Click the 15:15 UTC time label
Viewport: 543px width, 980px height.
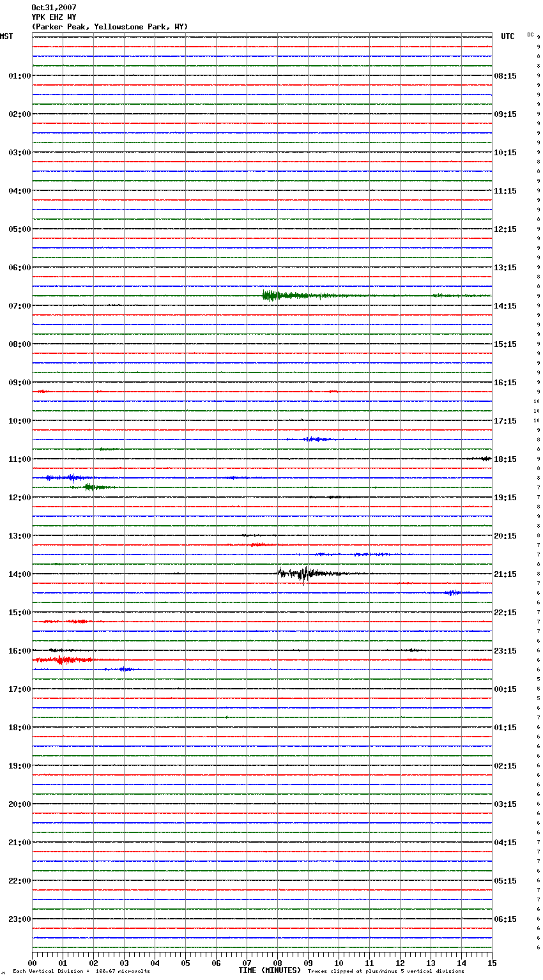(x=505, y=344)
